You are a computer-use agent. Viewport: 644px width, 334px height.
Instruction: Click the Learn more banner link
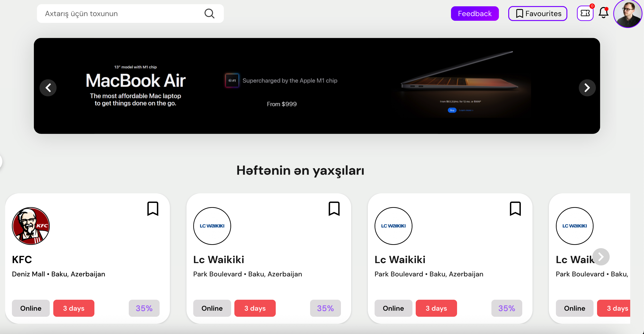click(466, 110)
